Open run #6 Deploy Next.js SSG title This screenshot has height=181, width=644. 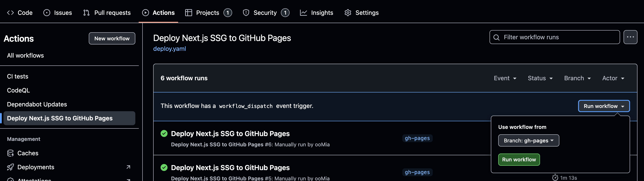click(230, 134)
